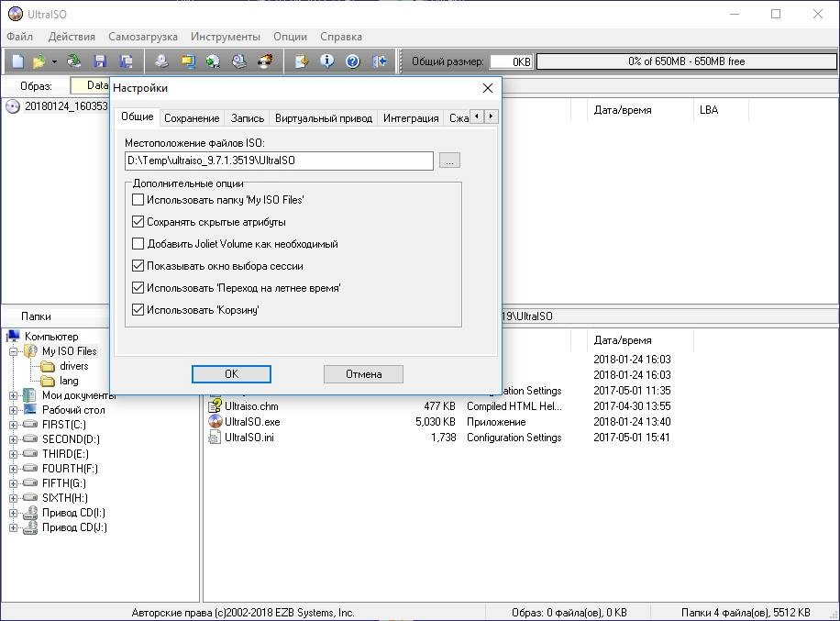Close the Настройки dialog with X
840x621 pixels.
point(488,88)
